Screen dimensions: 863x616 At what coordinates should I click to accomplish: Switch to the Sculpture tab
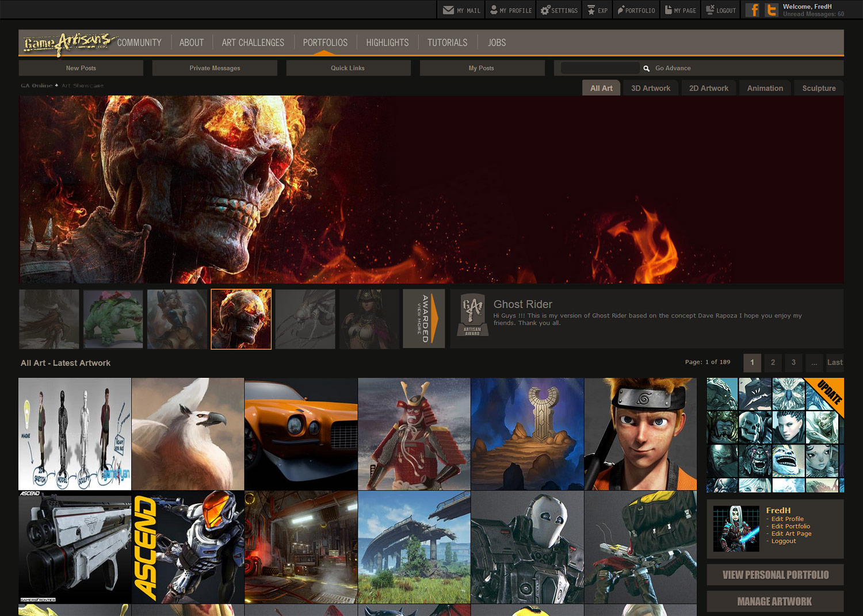coord(819,88)
